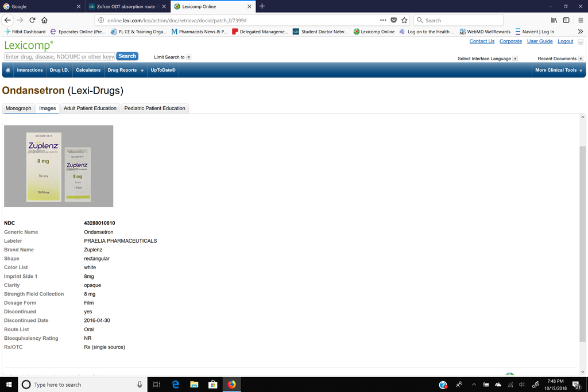Open the Firefox hamburger menu
Screen dimensions: 588x392
tap(581, 20)
